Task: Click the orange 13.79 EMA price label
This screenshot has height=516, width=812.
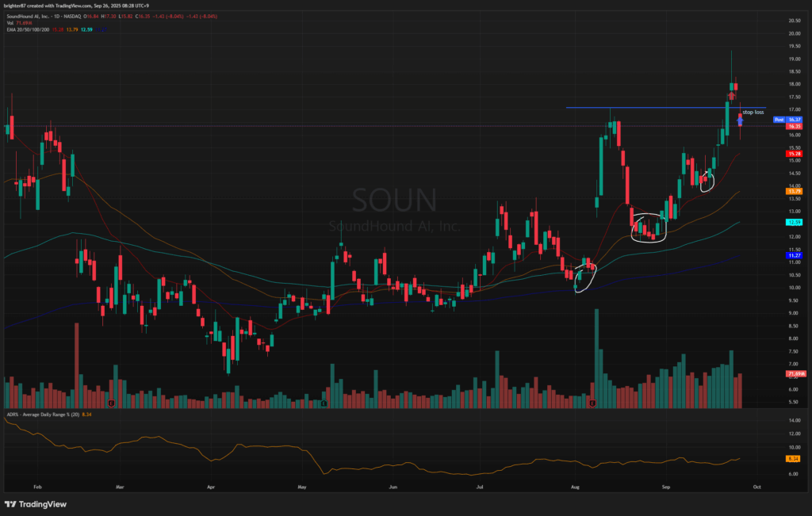Action: tap(795, 192)
